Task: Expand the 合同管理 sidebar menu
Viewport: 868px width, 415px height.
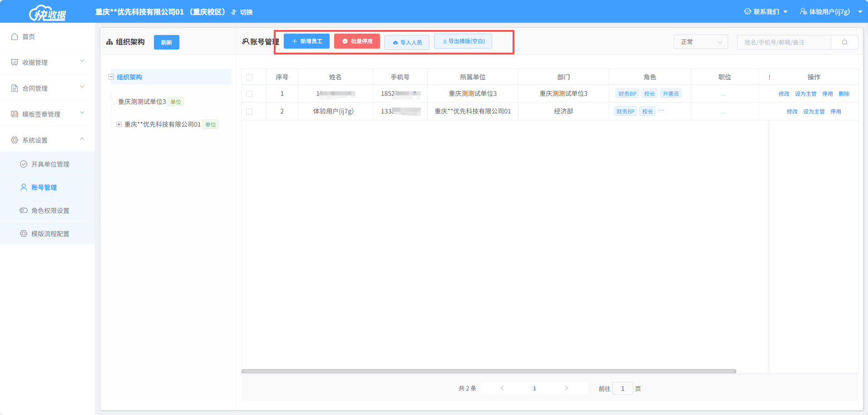Action: tap(47, 89)
